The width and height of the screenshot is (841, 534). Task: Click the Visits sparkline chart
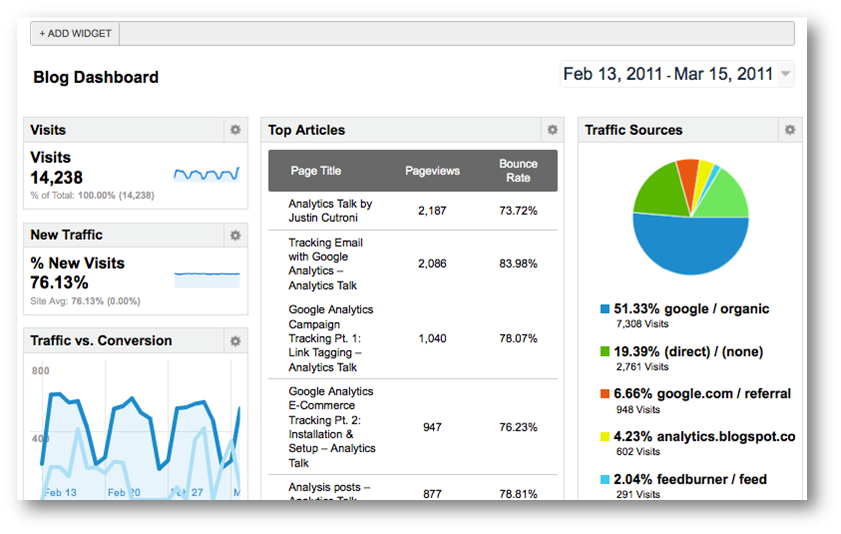point(207,174)
